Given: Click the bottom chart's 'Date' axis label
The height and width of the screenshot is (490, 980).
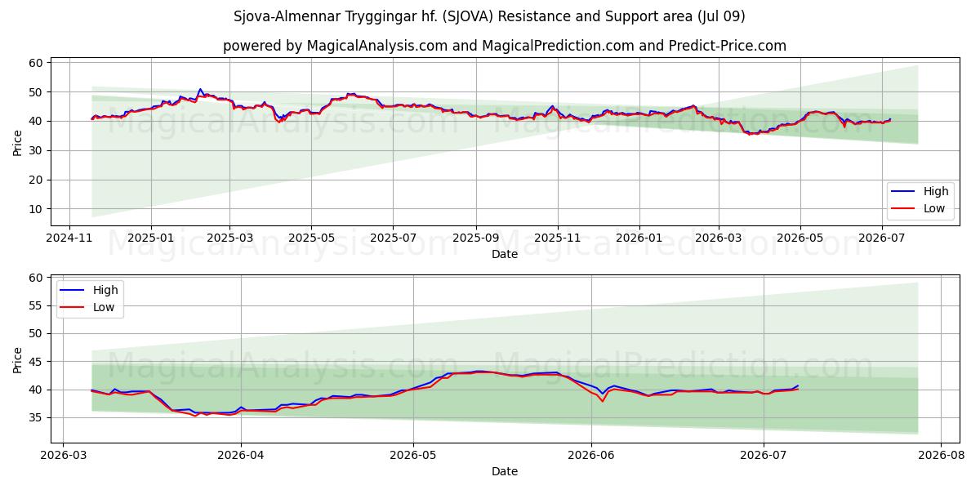Looking at the screenshot, I should click(x=505, y=471).
